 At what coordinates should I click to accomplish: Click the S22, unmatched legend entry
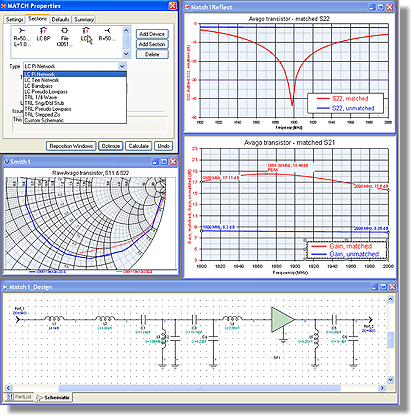pyautogui.click(x=345, y=108)
